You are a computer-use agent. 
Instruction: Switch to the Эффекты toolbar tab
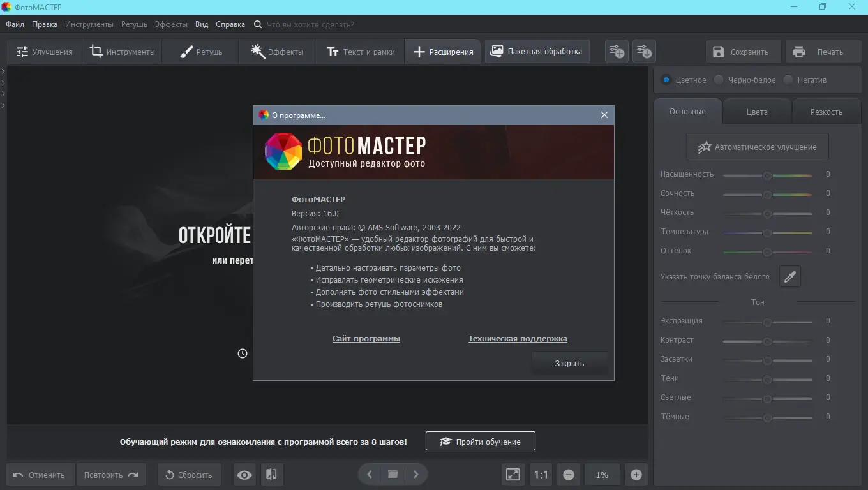tap(277, 52)
